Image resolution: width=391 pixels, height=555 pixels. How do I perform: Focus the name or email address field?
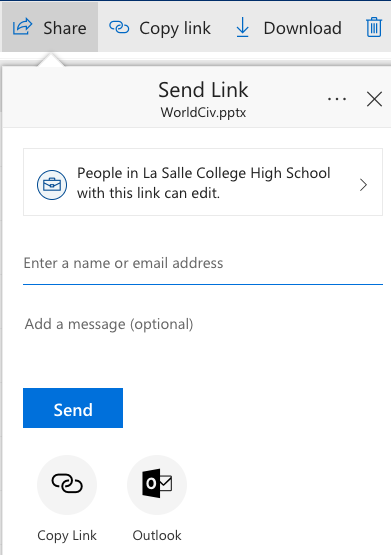click(203, 263)
